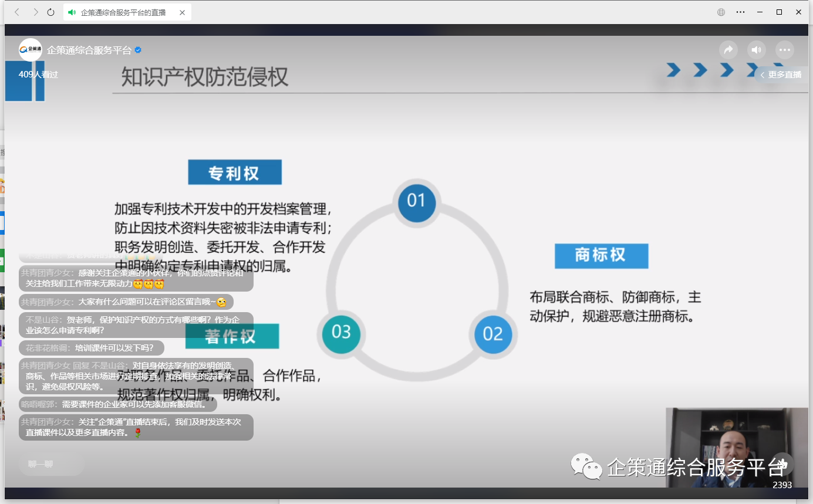Click the thumbs-up like button
Screen dimensions: 813x504
(x=782, y=464)
